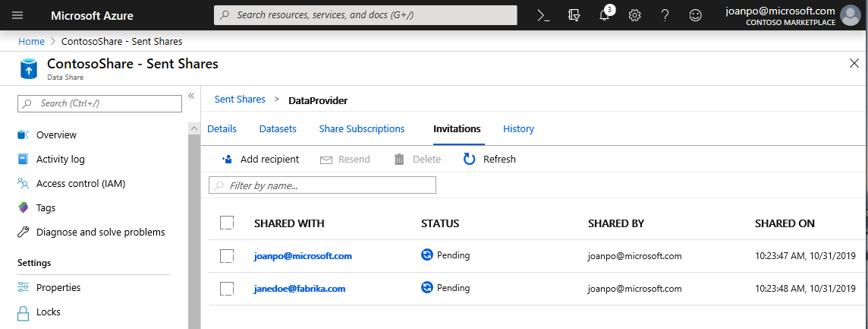
Task: Open the feedback smiley icon
Action: (695, 15)
